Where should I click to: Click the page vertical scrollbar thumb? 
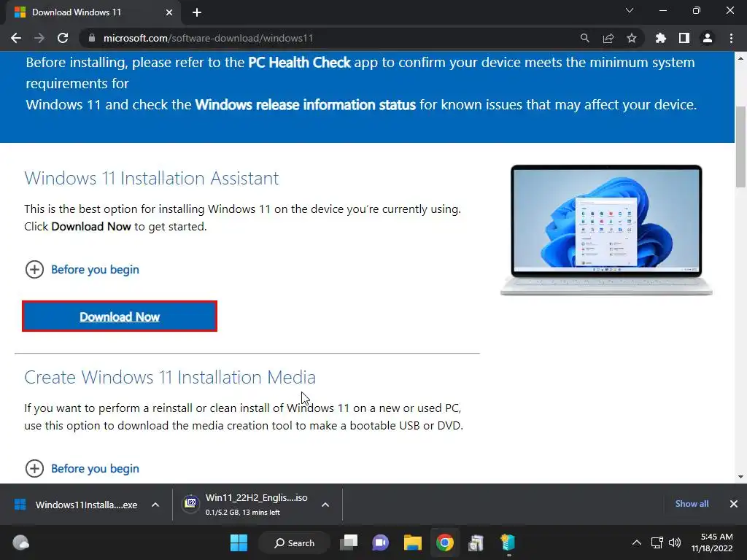tap(740, 147)
